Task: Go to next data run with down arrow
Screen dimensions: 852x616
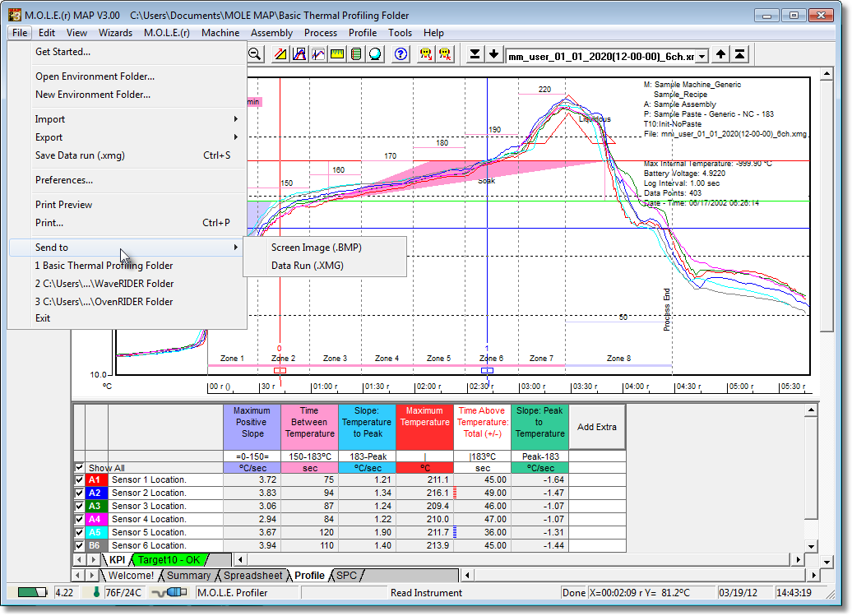Action: click(494, 54)
